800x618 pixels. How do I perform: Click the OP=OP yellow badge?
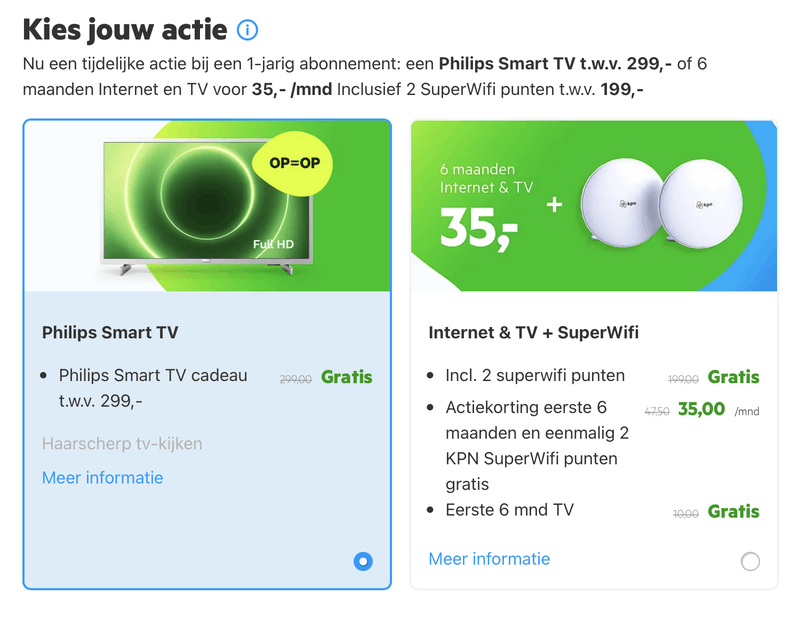pos(295,162)
